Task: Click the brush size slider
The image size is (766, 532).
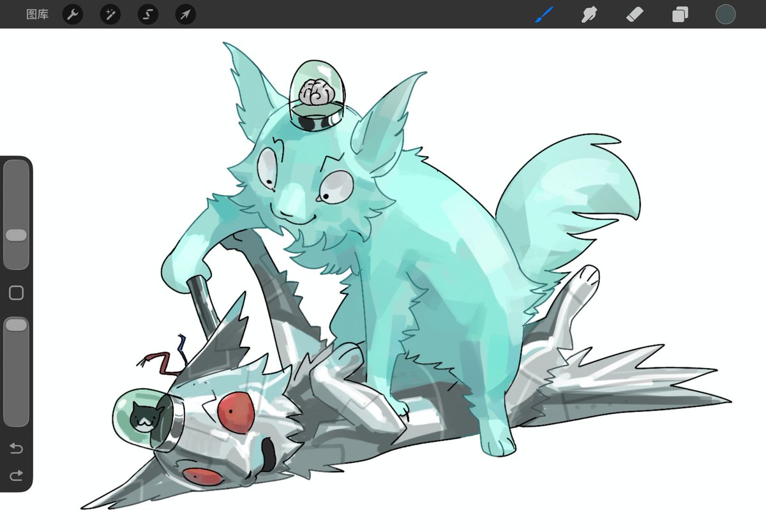Action: 16,215
